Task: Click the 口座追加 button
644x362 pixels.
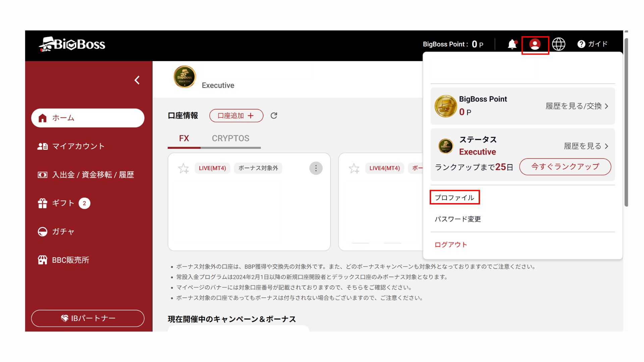Action: pyautogui.click(x=236, y=116)
